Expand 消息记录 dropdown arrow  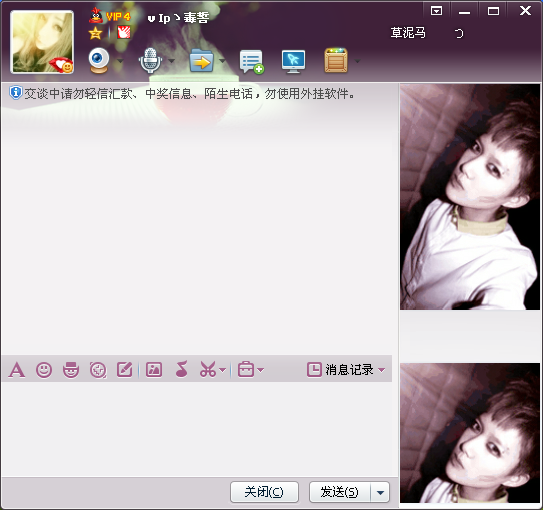pyautogui.click(x=382, y=370)
